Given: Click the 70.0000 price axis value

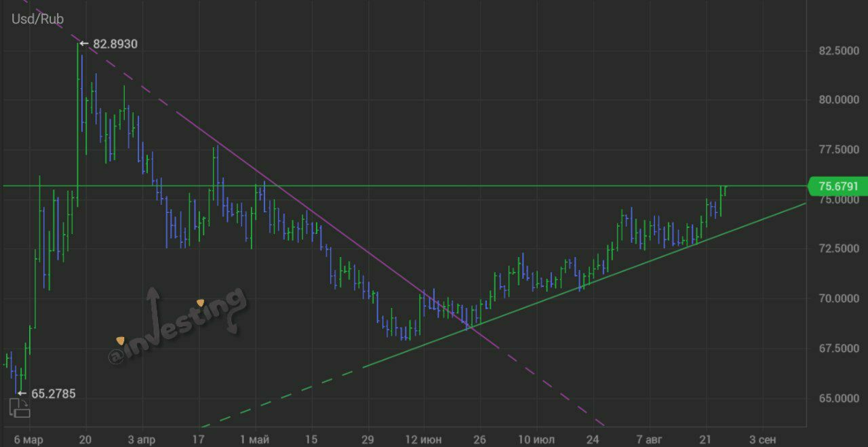Looking at the screenshot, I should pos(839,298).
